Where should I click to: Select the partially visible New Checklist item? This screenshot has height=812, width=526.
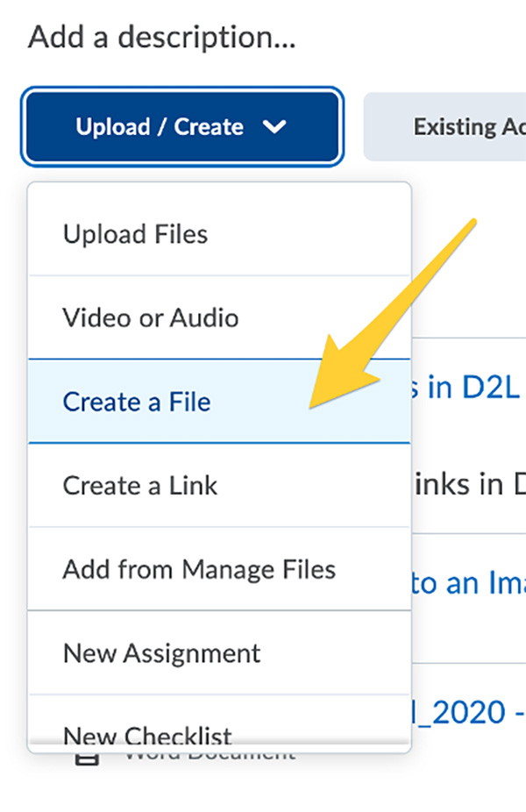147,733
